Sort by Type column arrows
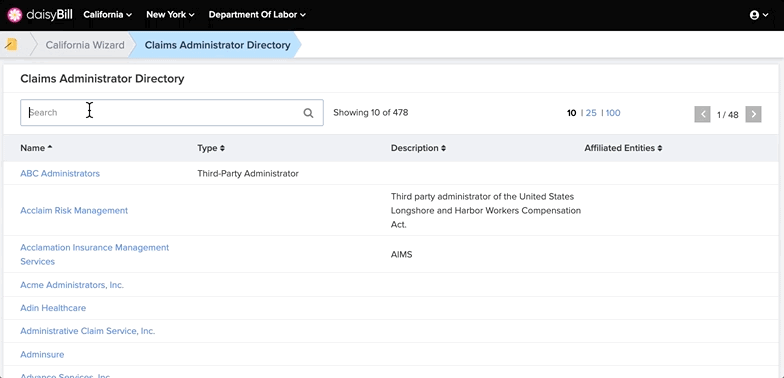This screenshot has width=784, height=378. point(222,148)
